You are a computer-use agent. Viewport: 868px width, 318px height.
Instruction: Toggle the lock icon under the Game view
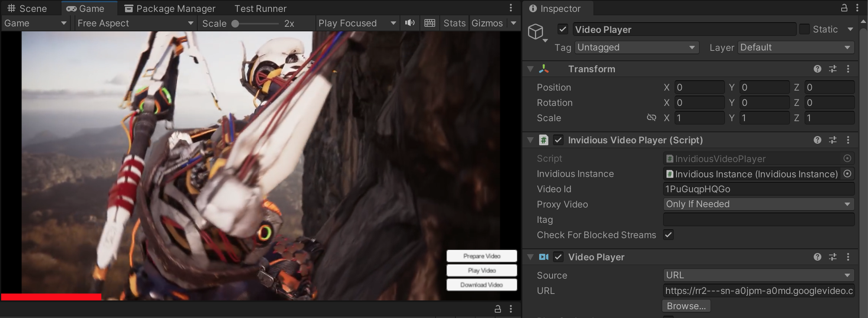pyautogui.click(x=498, y=309)
